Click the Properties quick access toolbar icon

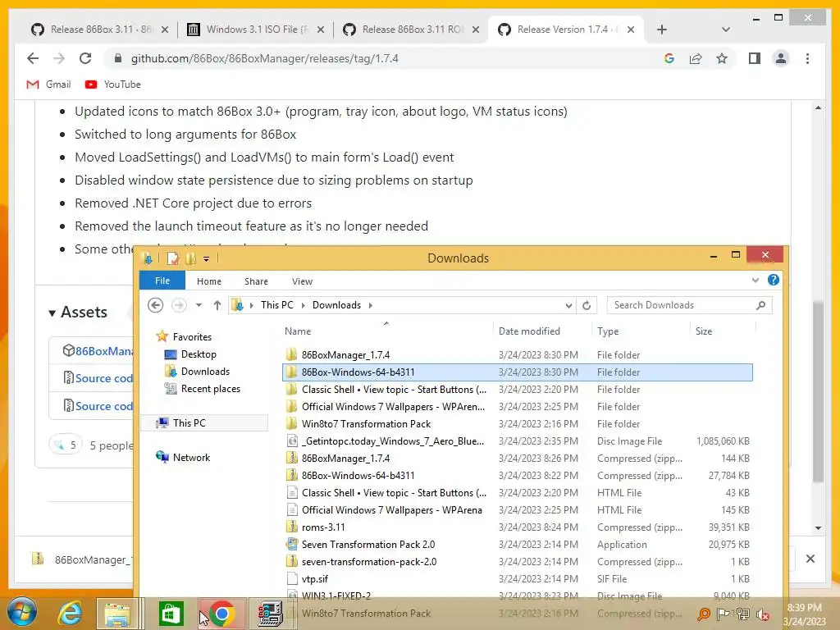pyautogui.click(x=172, y=258)
